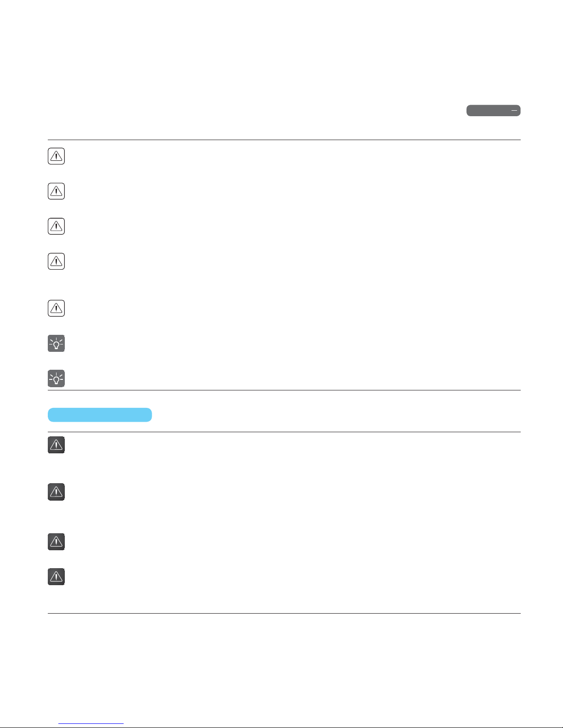Click the third dark filled warning icon

coord(56,542)
